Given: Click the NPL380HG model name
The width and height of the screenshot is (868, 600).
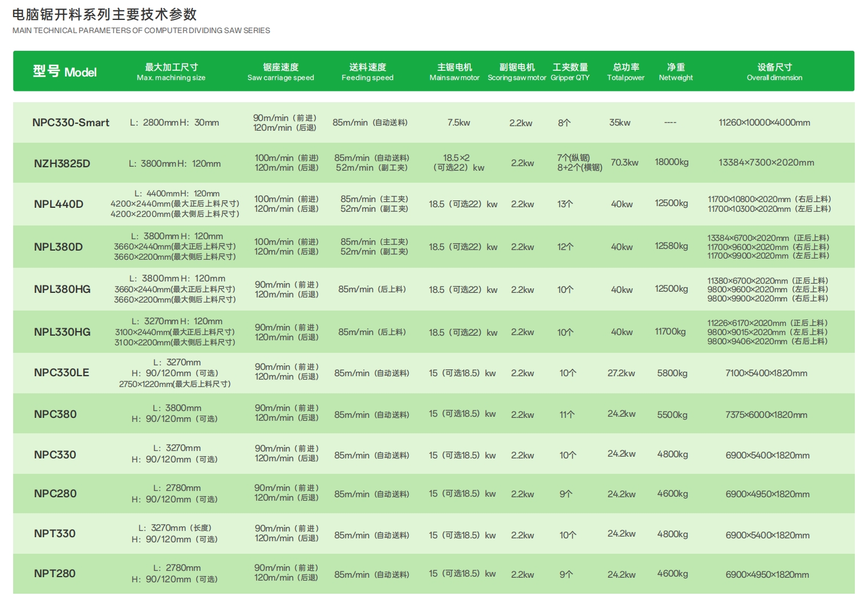Looking at the screenshot, I should pyautogui.click(x=62, y=289).
